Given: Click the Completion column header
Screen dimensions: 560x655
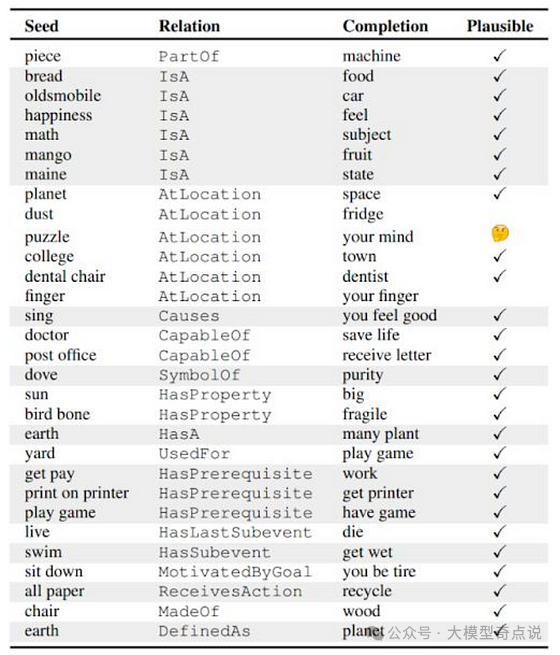Looking at the screenshot, I should pos(385,26).
